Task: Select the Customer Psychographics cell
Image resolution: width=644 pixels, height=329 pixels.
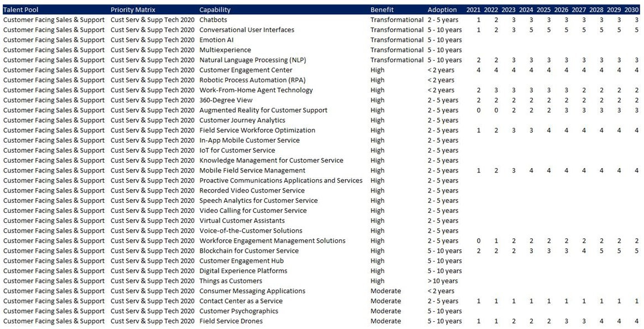Action: tap(239, 311)
